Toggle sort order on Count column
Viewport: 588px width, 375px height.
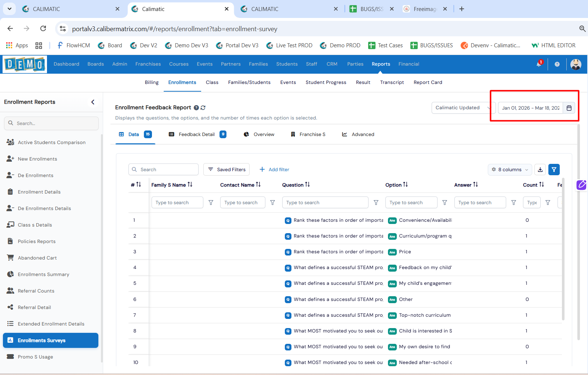pos(541,185)
